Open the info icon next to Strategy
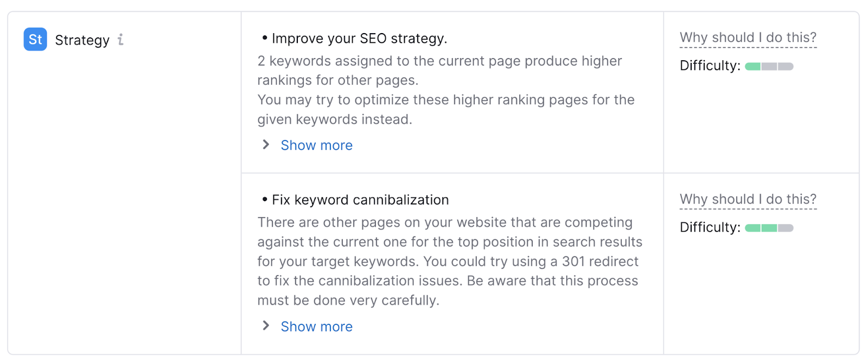The height and width of the screenshot is (364, 868). pos(120,40)
